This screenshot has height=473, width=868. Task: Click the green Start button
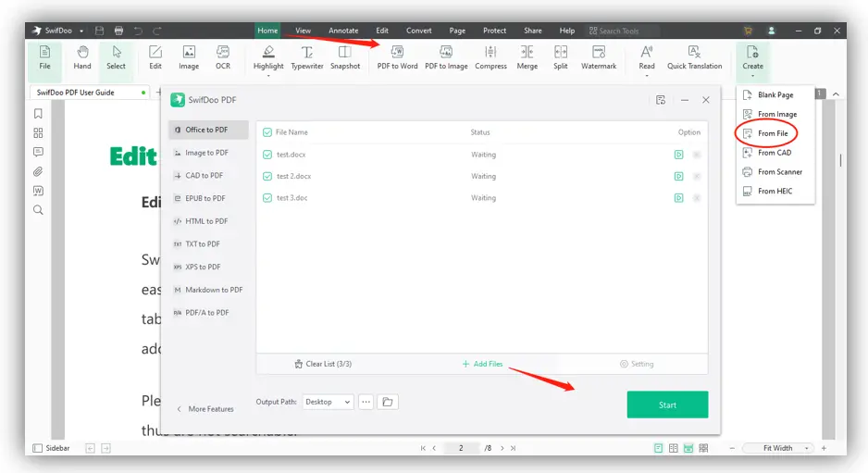(x=667, y=405)
